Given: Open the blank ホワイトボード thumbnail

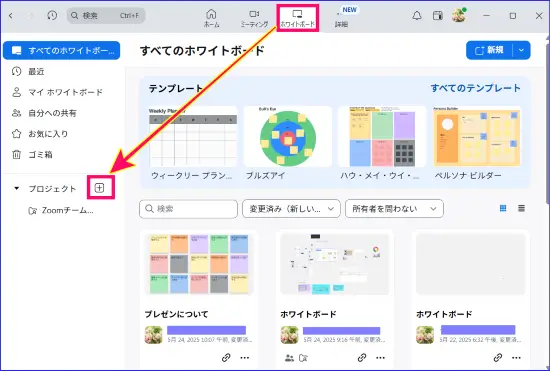Looking at the screenshot, I should coord(471,264).
